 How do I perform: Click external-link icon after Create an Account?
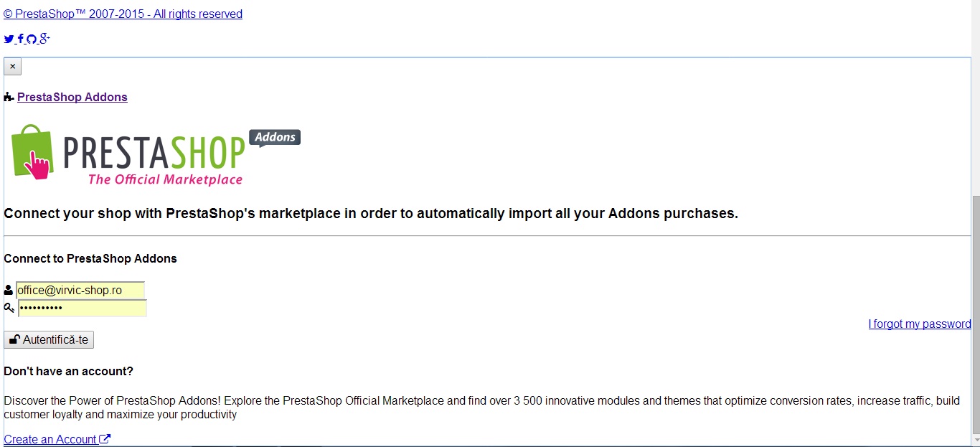pos(105,439)
